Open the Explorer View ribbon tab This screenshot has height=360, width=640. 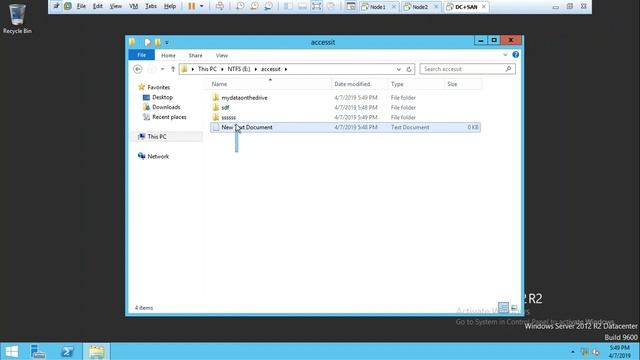[222, 55]
